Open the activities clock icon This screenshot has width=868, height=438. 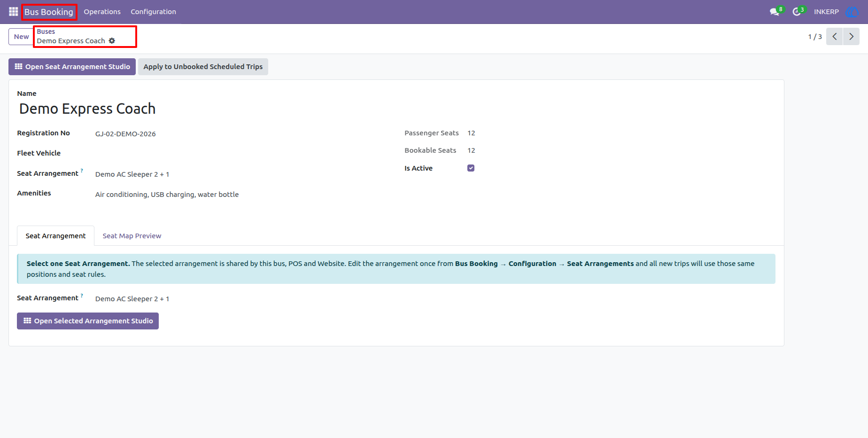click(798, 12)
